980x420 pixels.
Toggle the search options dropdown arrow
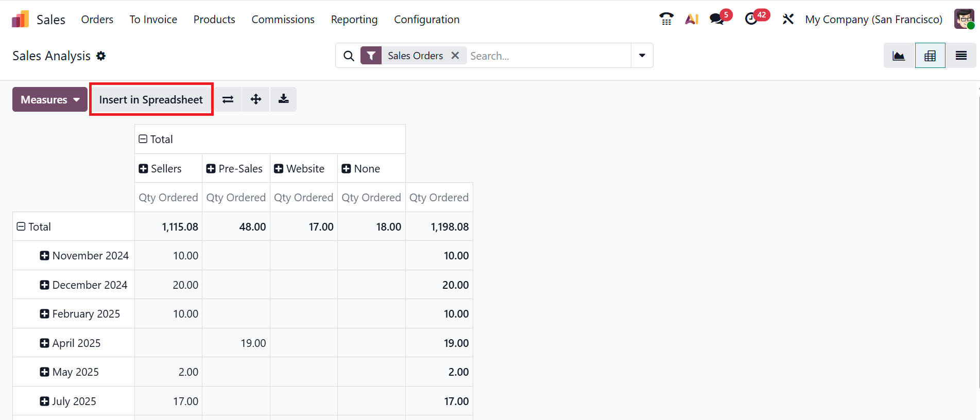(642, 56)
